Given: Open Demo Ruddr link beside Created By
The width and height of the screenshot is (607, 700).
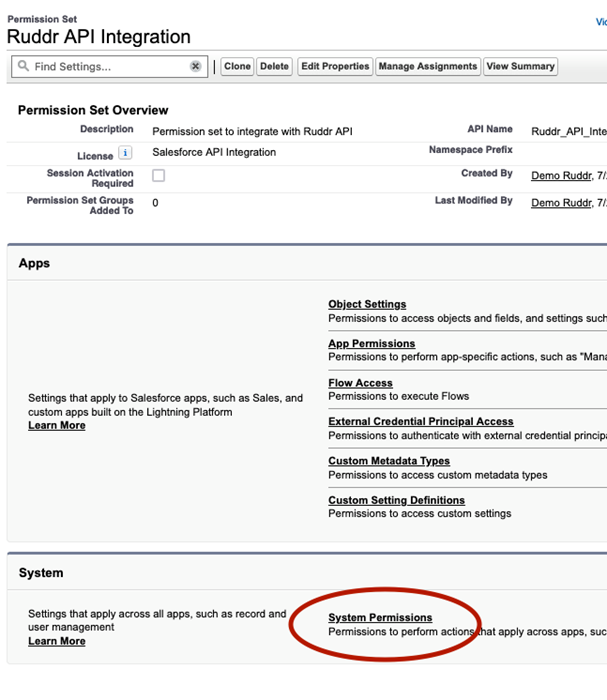Looking at the screenshot, I should coord(561,175).
